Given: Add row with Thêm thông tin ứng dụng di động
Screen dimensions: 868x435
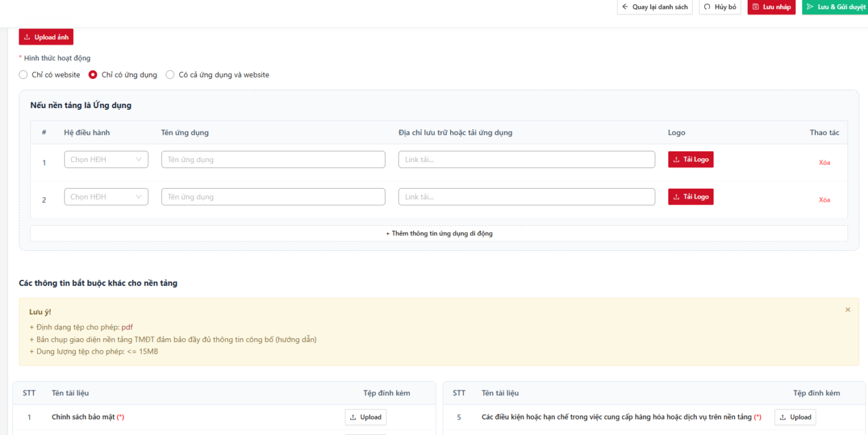Looking at the screenshot, I should point(439,233).
